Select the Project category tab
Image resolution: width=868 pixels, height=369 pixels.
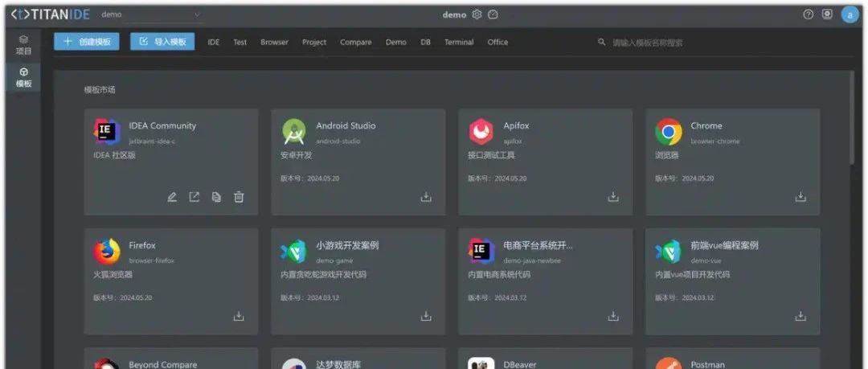[x=314, y=42]
